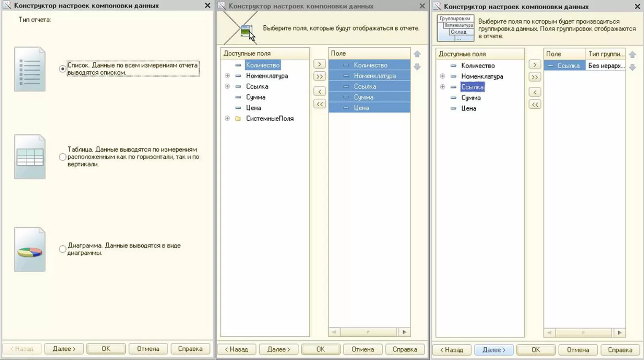The width and height of the screenshot is (644, 360).
Task: Click the highlighted Далее button in the grouping window
Action: [x=493, y=350]
